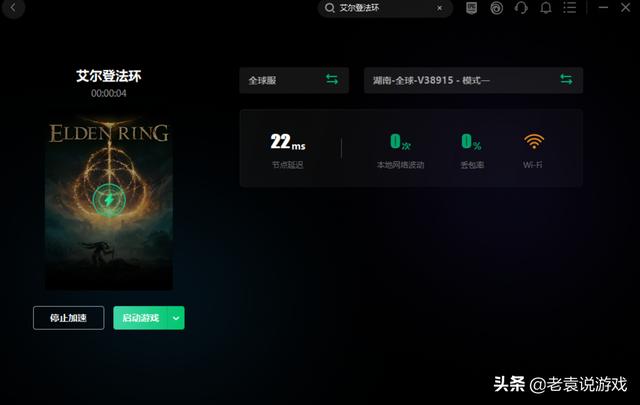
Task: Open customer support headset icon
Action: pyautogui.click(x=521, y=8)
